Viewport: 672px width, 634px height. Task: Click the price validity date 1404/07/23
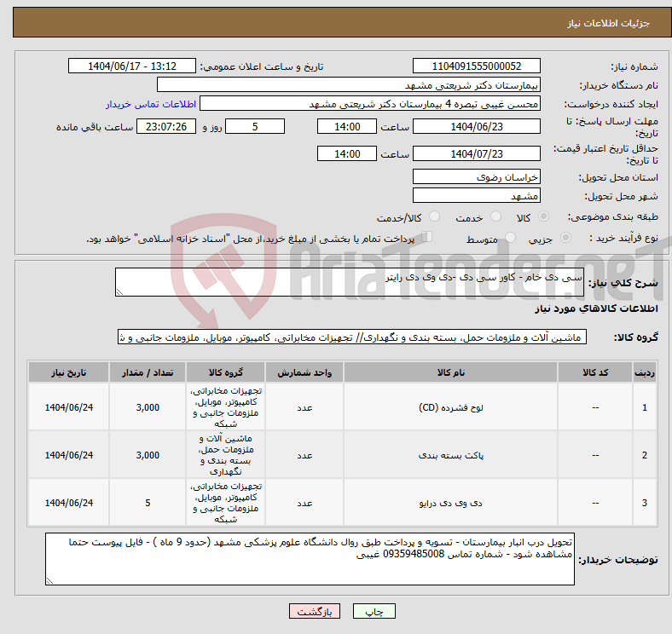[x=477, y=153]
